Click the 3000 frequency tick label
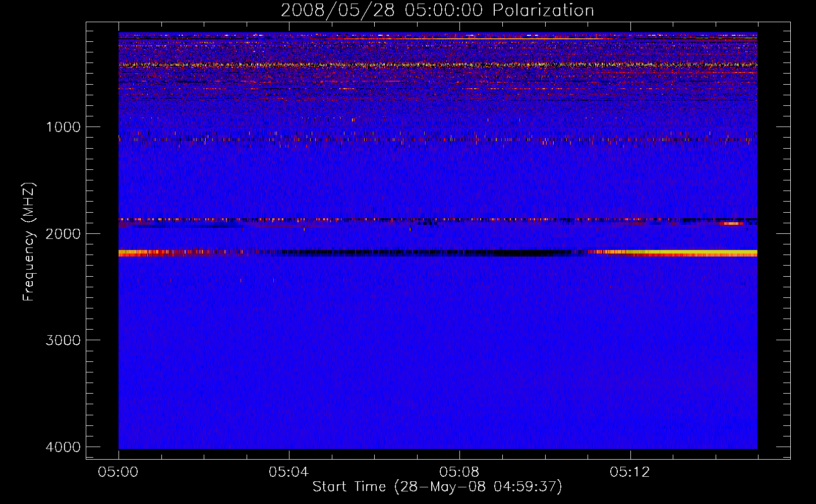816x504 pixels. tap(63, 340)
